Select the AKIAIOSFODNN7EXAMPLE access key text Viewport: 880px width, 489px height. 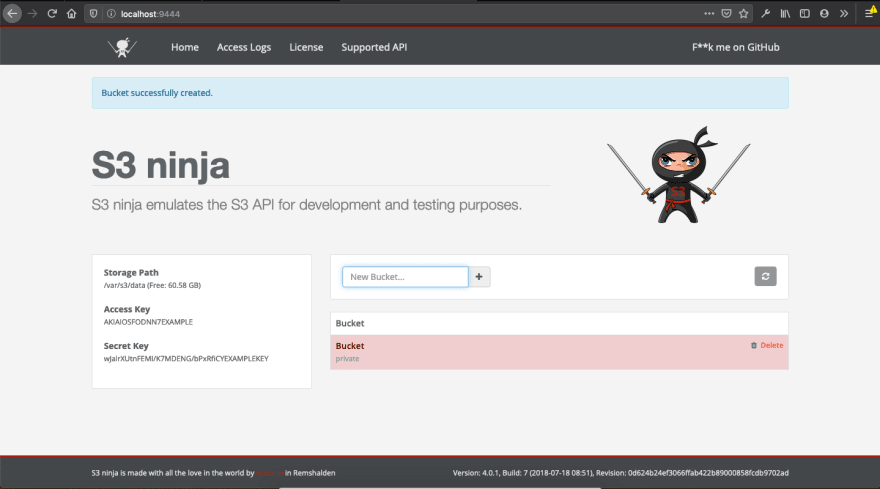[x=148, y=322]
